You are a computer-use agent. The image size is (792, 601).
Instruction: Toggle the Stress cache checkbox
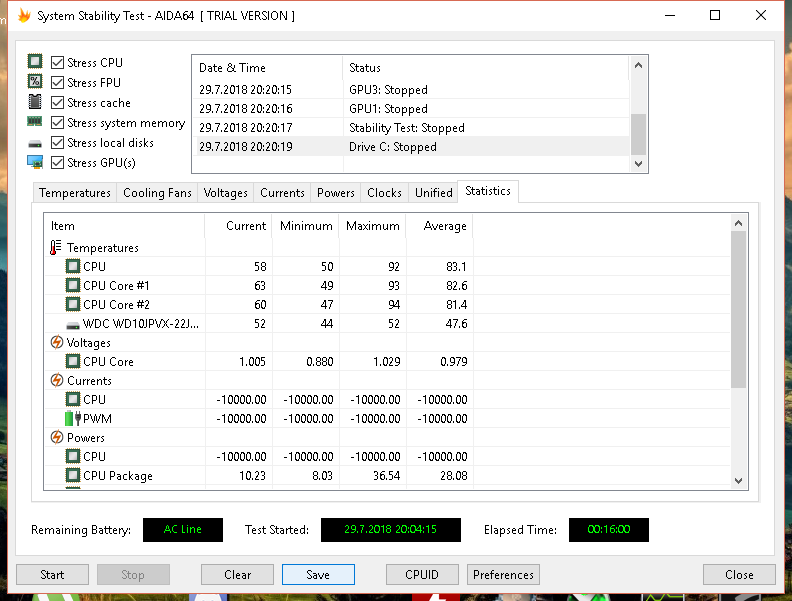tap(58, 103)
